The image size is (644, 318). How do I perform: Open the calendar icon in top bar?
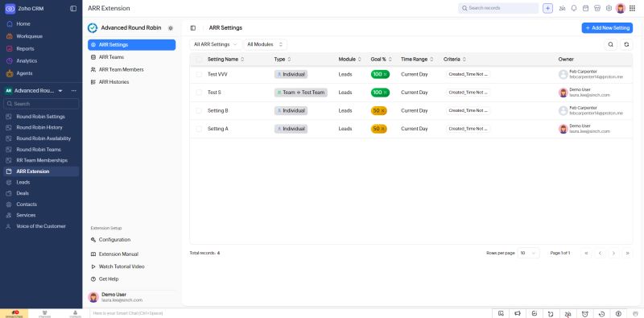[x=586, y=8]
